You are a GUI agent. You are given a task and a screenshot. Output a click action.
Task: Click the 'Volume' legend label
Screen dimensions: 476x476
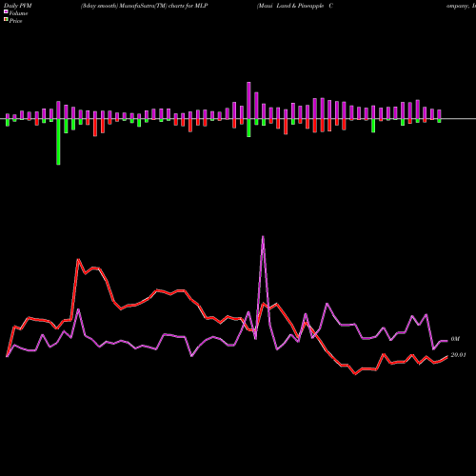click(18, 13)
